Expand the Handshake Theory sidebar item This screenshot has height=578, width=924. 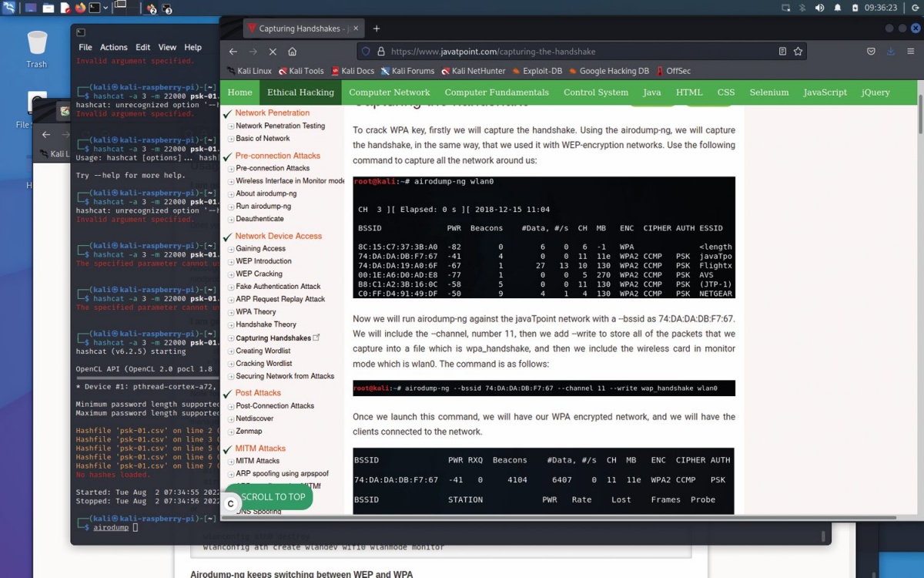tap(266, 324)
